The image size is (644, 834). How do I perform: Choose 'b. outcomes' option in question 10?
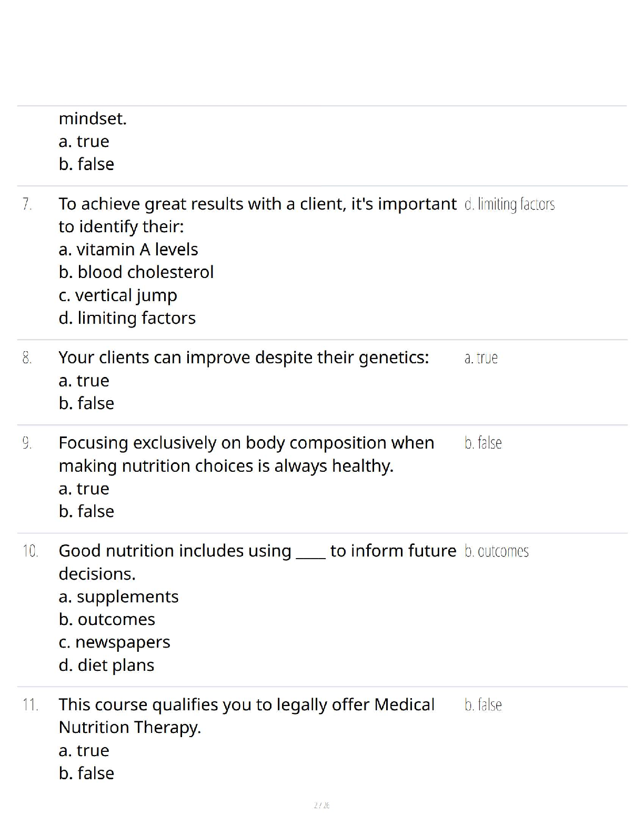point(107,619)
